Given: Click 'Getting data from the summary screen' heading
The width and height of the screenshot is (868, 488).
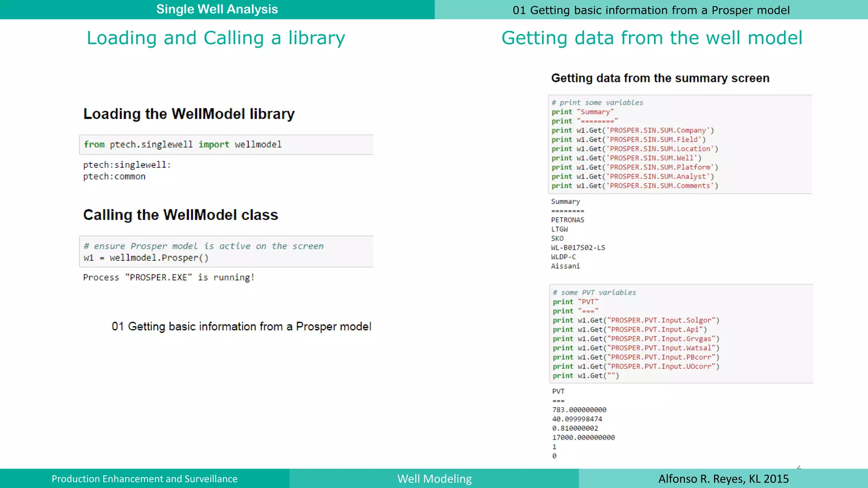Looking at the screenshot, I should pyautogui.click(x=660, y=78).
